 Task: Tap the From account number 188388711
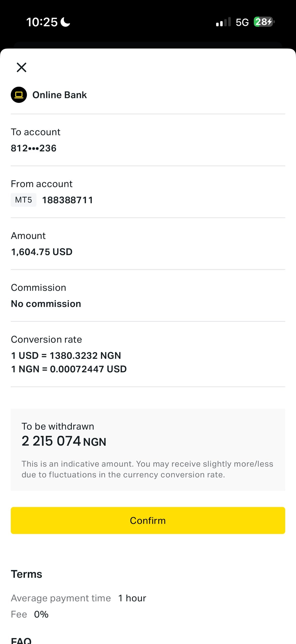pos(68,200)
